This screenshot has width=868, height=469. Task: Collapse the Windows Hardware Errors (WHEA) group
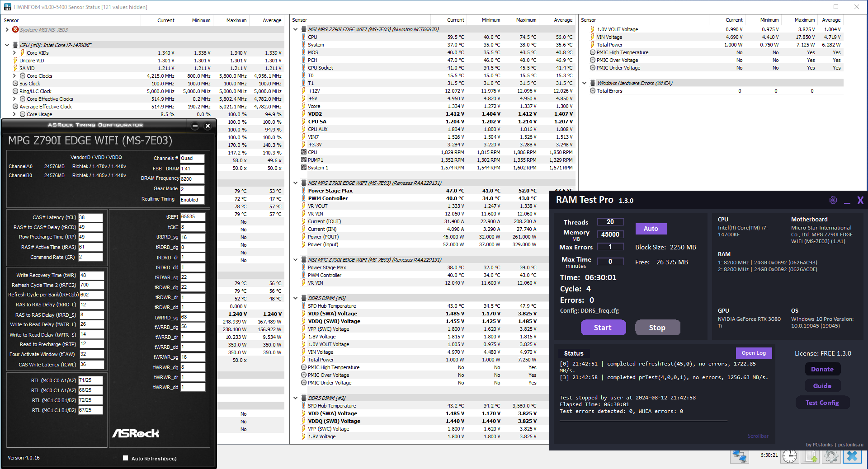click(585, 83)
